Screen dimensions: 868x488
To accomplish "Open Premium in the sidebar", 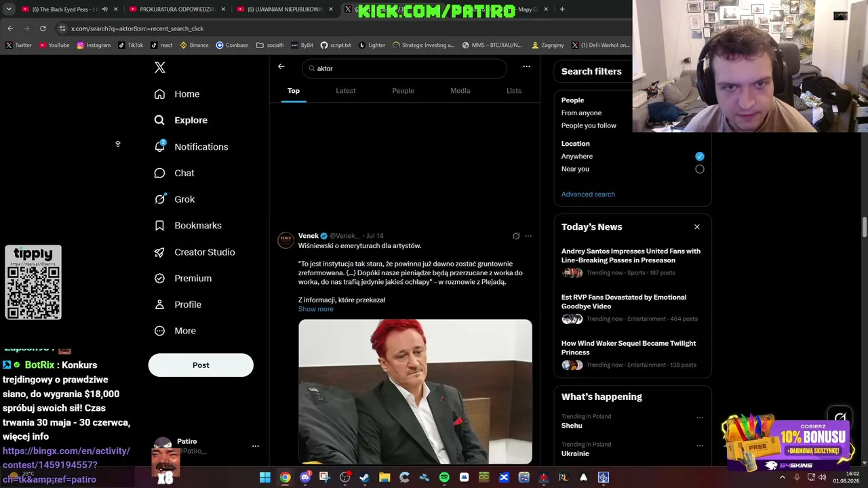I will (183, 279).
